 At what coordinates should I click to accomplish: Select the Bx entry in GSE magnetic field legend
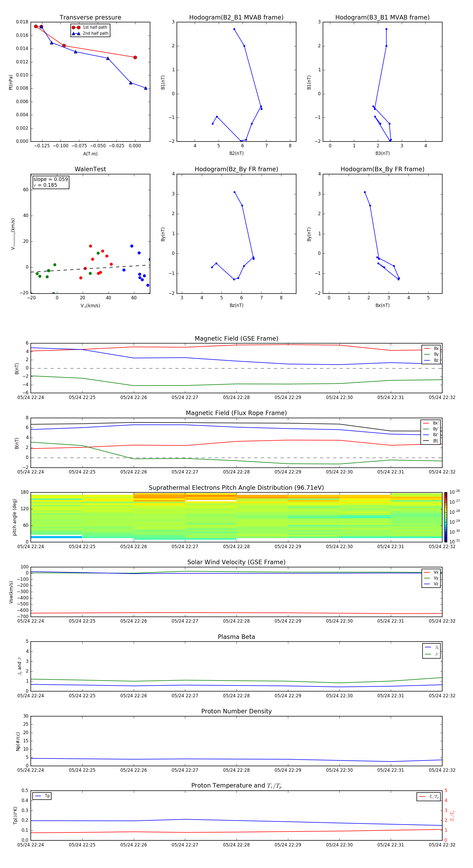point(431,349)
